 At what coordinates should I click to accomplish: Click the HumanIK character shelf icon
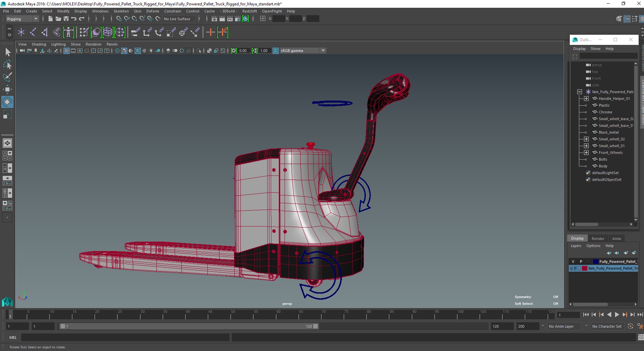(68, 32)
